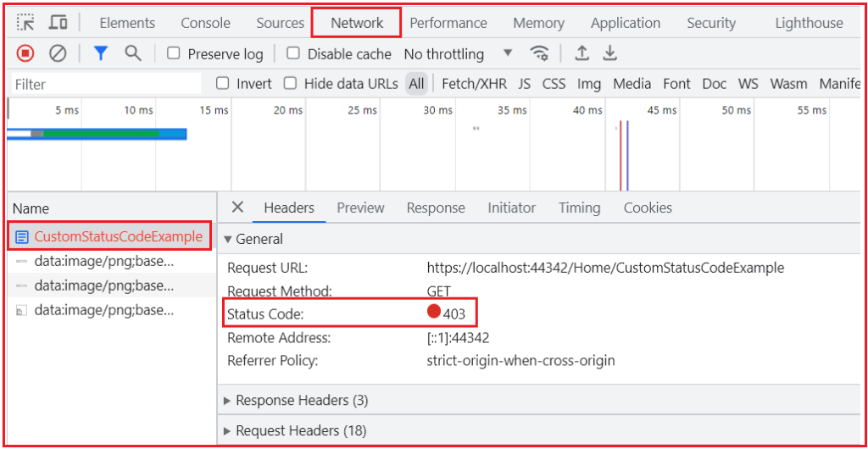Switch to the Console tab
Viewport: 868px width, 449px height.
[x=205, y=23]
